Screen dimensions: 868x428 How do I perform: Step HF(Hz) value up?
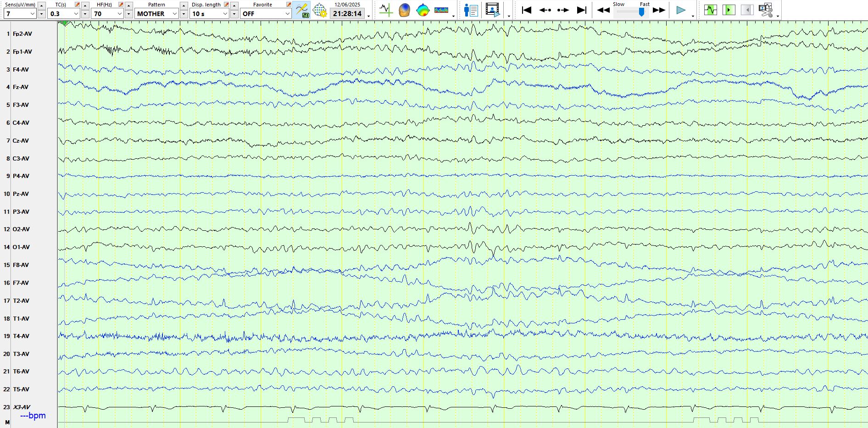pos(128,6)
